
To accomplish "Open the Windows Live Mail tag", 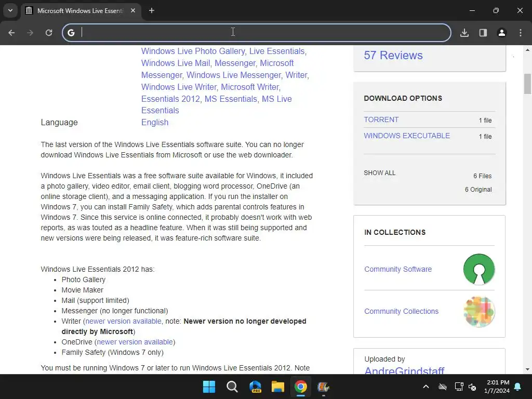I will pos(176,63).
